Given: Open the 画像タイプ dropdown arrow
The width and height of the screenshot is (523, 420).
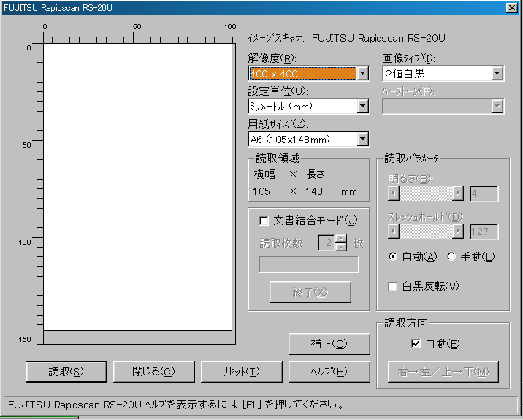Looking at the screenshot, I should click(497, 73).
